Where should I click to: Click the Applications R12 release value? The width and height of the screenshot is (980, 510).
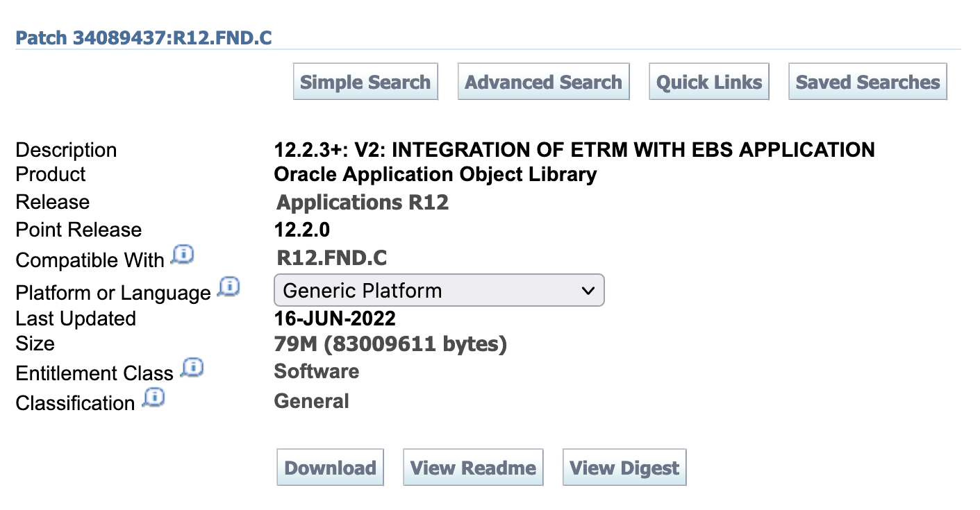363,203
